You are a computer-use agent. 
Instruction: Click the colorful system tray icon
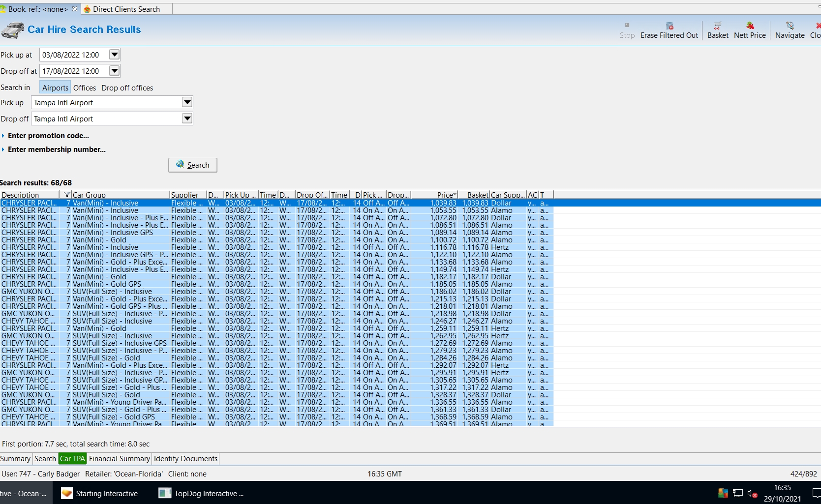(723, 493)
